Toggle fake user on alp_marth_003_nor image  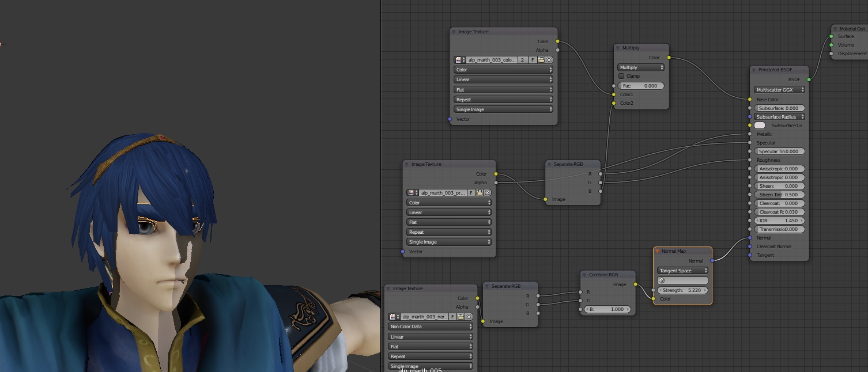point(453,317)
